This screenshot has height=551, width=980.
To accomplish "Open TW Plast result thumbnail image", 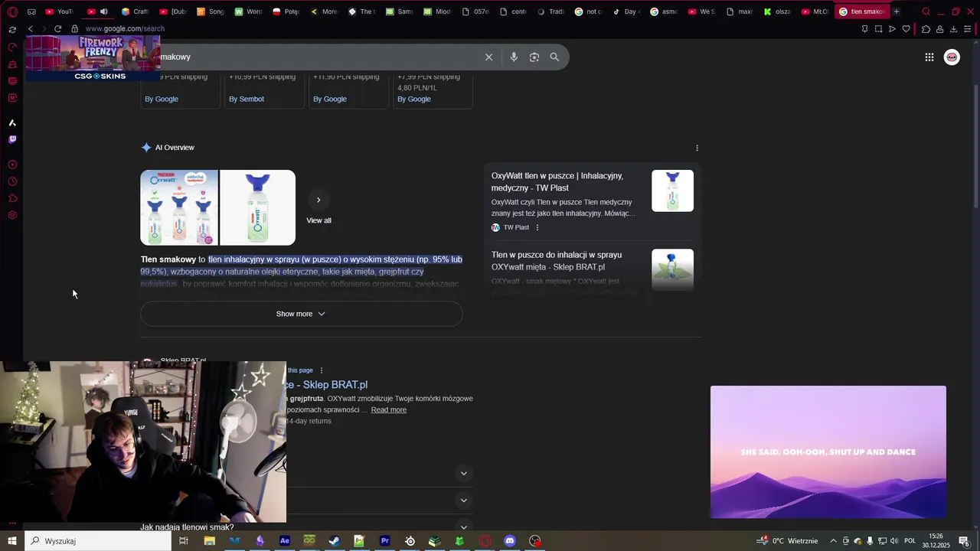I will point(672,191).
